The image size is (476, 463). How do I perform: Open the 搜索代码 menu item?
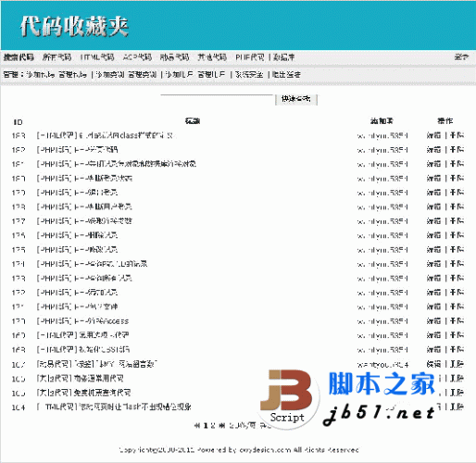(19, 57)
